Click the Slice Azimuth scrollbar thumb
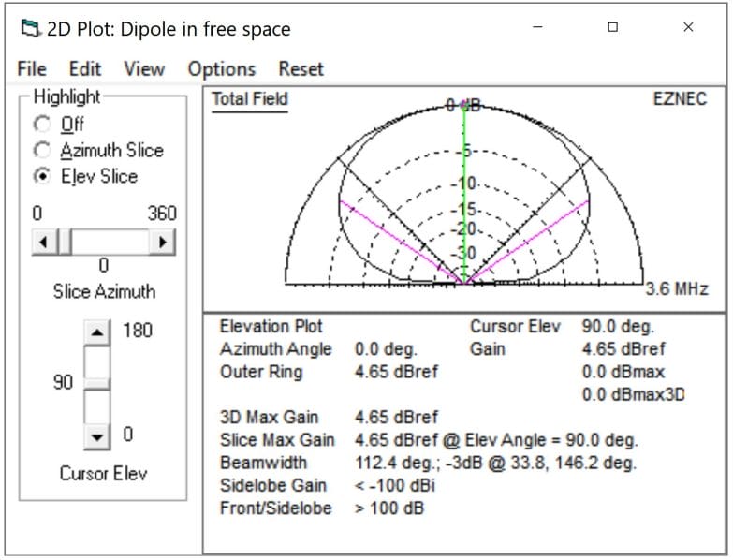733x560 pixels. pos(64,243)
